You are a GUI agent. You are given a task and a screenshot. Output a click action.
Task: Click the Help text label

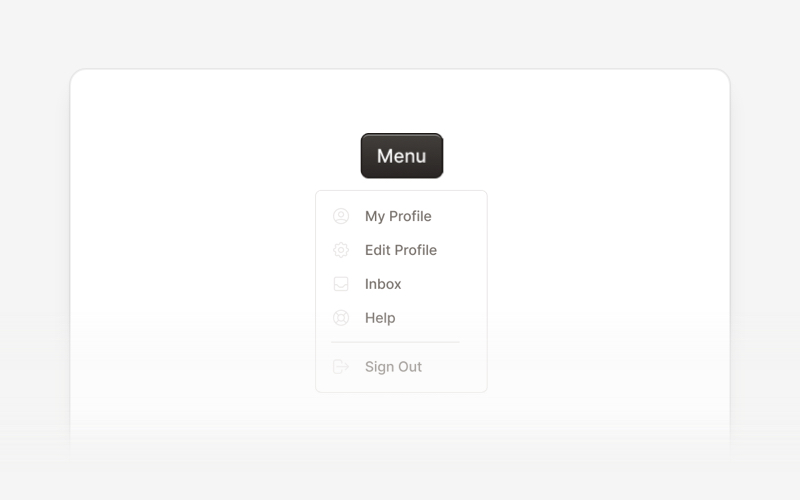tap(380, 318)
